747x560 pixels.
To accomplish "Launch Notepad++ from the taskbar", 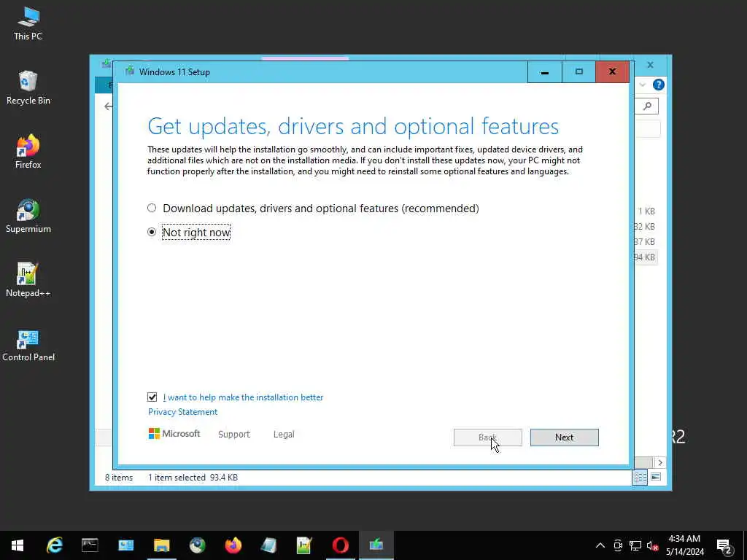I will tap(304, 545).
